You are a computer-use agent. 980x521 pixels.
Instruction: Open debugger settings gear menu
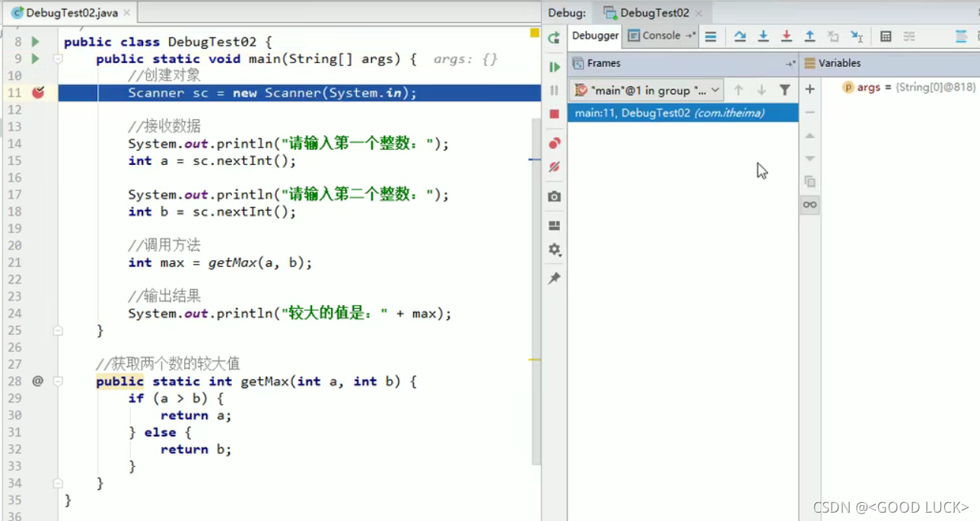[554, 249]
